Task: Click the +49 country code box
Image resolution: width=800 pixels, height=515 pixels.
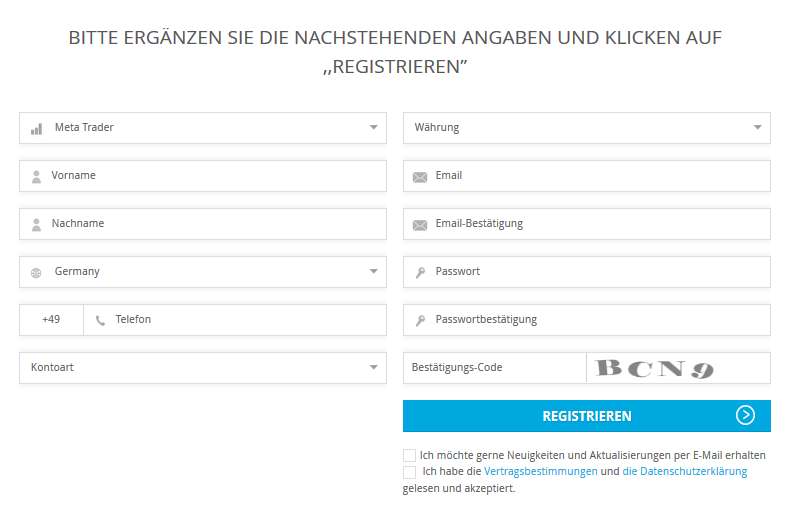Action: 51,320
